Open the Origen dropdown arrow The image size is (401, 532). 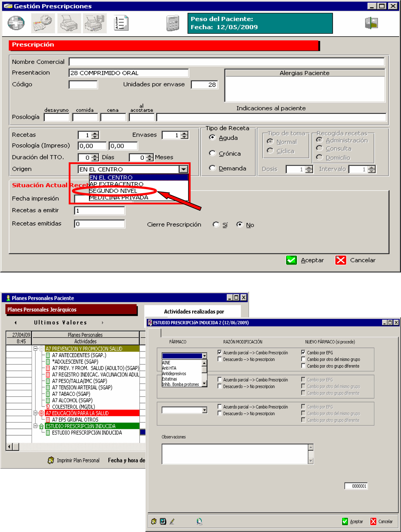click(x=183, y=169)
